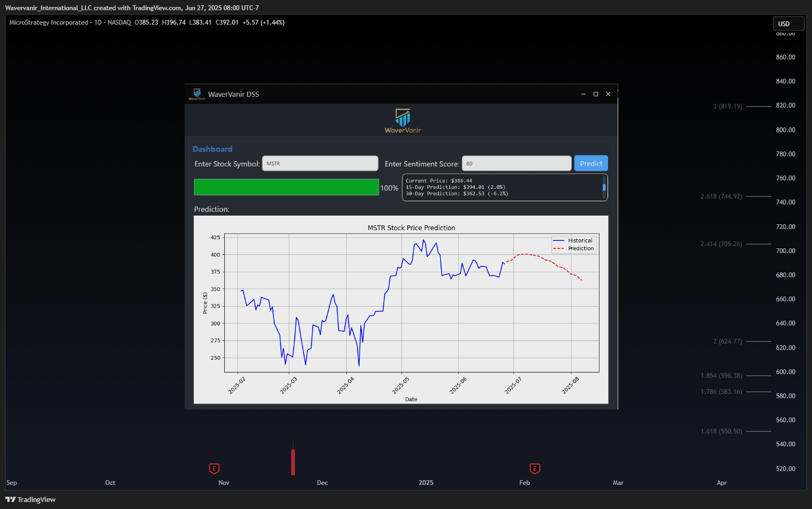
Task: Click the results box scrollbar thumb
Action: 604,187
